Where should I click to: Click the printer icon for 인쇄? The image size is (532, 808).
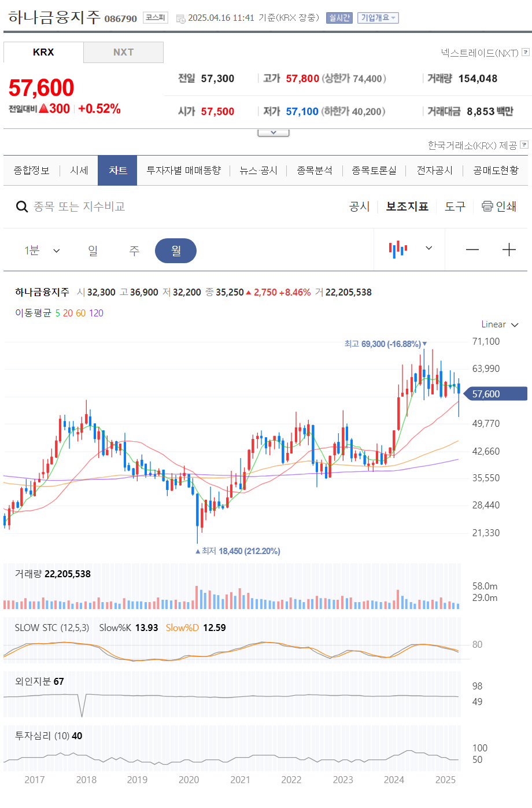tap(487, 206)
